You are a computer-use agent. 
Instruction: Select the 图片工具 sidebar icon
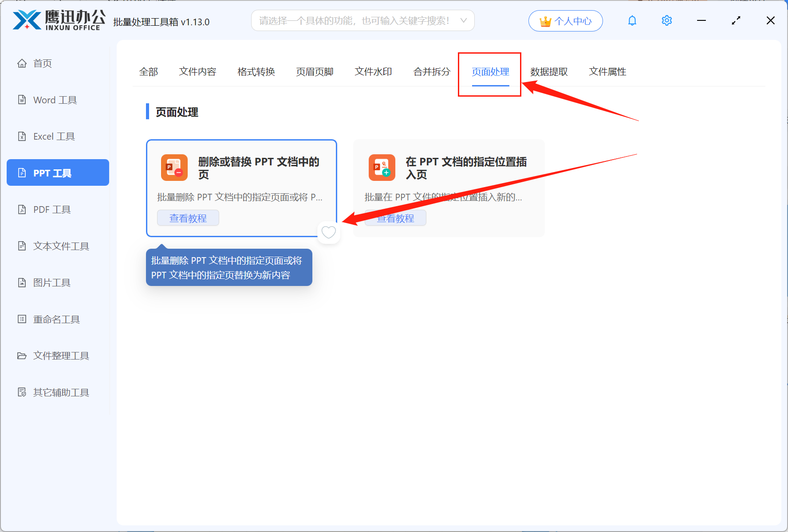(x=51, y=282)
